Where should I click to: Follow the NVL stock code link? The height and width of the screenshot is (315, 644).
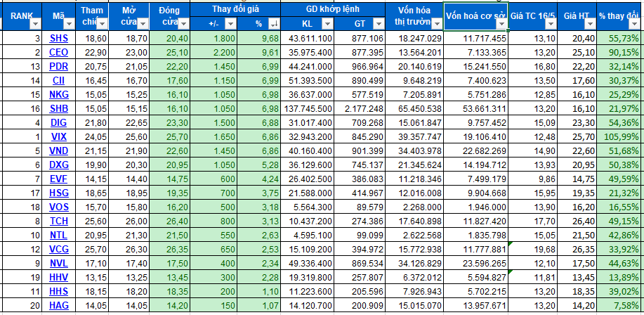pyautogui.click(x=59, y=263)
